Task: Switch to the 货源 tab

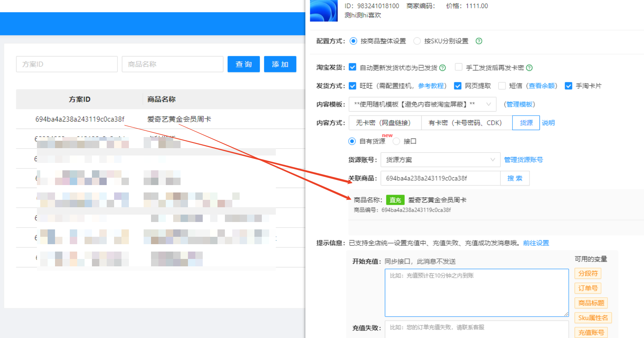Action: coord(526,123)
